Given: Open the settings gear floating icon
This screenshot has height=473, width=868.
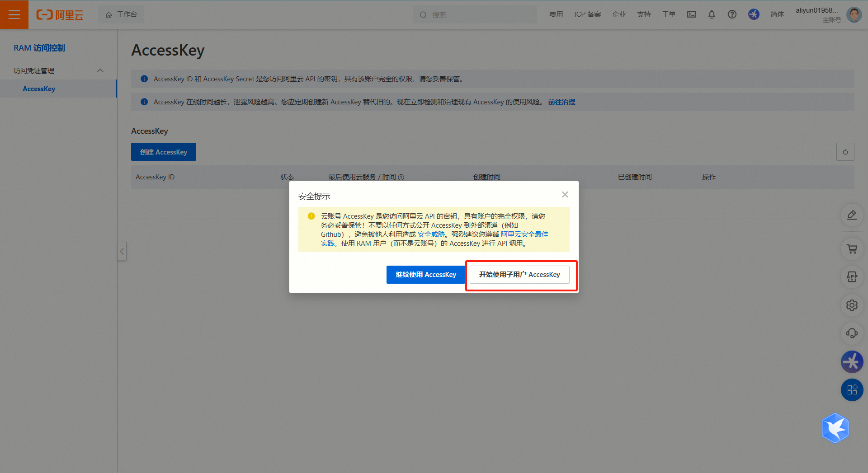Looking at the screenshot, I should tap(852, 305).
